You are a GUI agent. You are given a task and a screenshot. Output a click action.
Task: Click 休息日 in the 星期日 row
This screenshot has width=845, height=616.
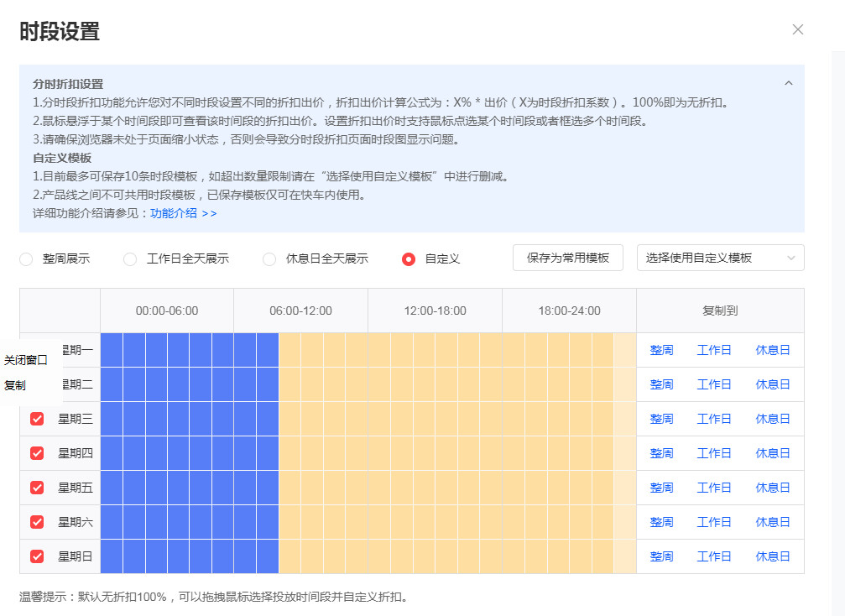pyautogui.click(x=770, y=556)
